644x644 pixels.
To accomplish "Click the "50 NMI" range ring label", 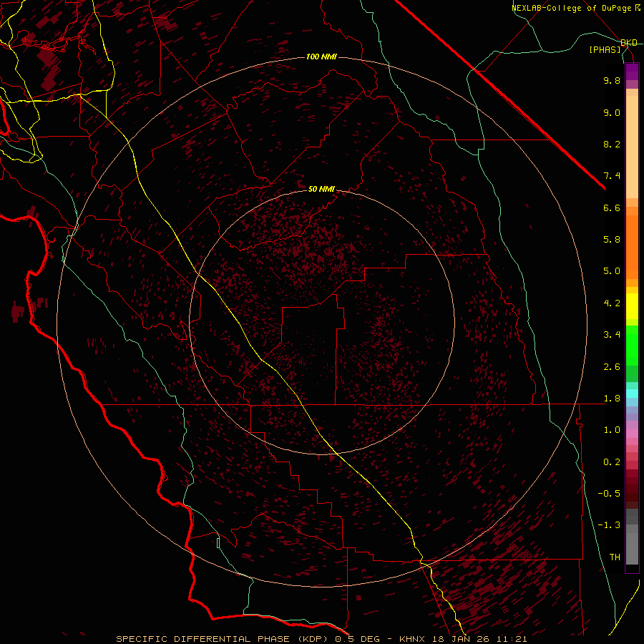I will (321, 189).
